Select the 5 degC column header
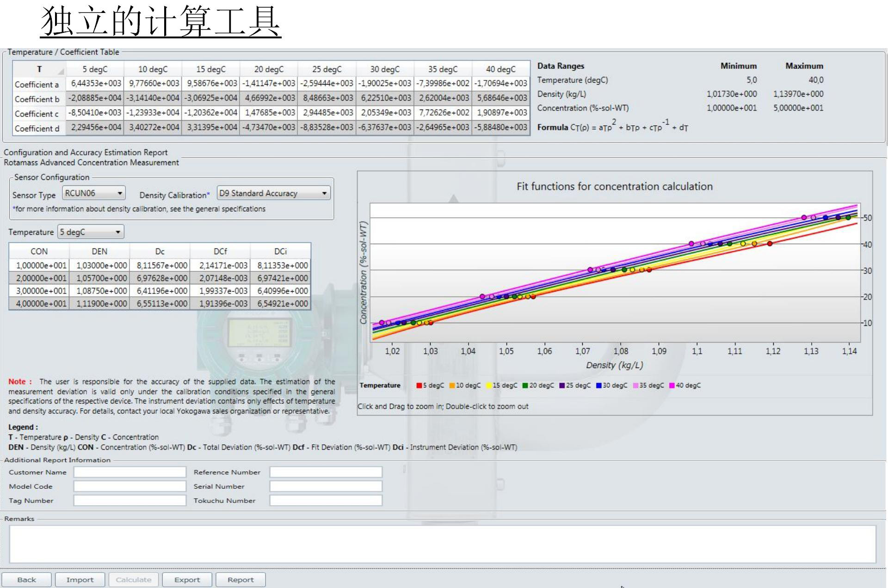This screenshot has width=888, height=588. pos(95,69)
